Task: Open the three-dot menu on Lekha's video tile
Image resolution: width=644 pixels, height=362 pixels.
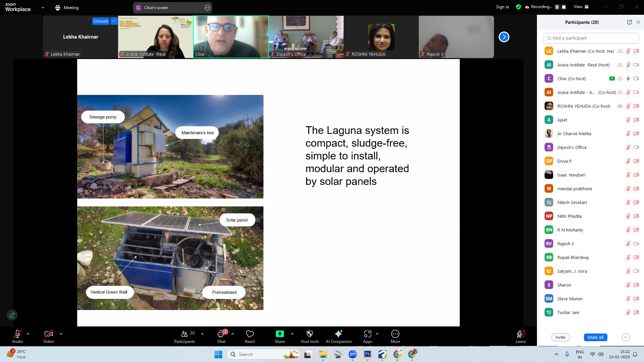Action: click(x=114, y=21)
